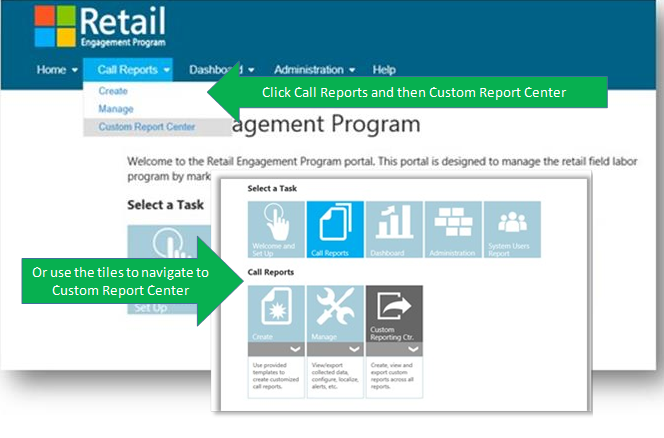Choose Manage from the Call Reports dropdown list
The image size is (664, 438).
point(116,108)
